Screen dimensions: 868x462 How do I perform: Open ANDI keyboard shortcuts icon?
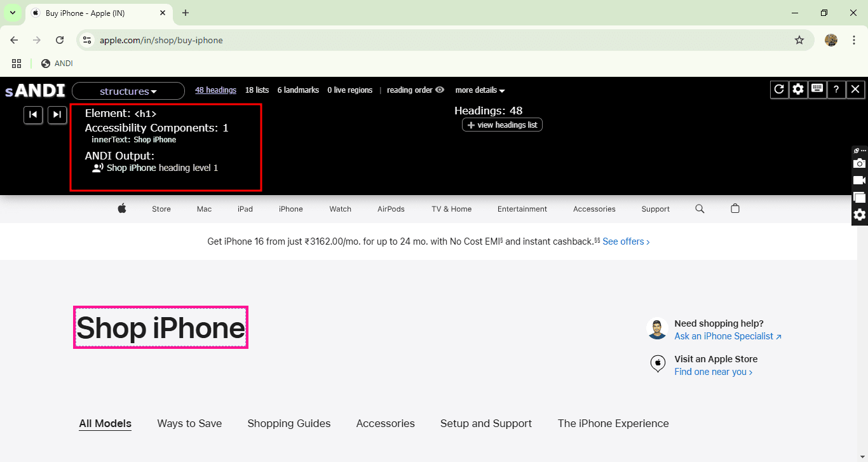point(817,90)
